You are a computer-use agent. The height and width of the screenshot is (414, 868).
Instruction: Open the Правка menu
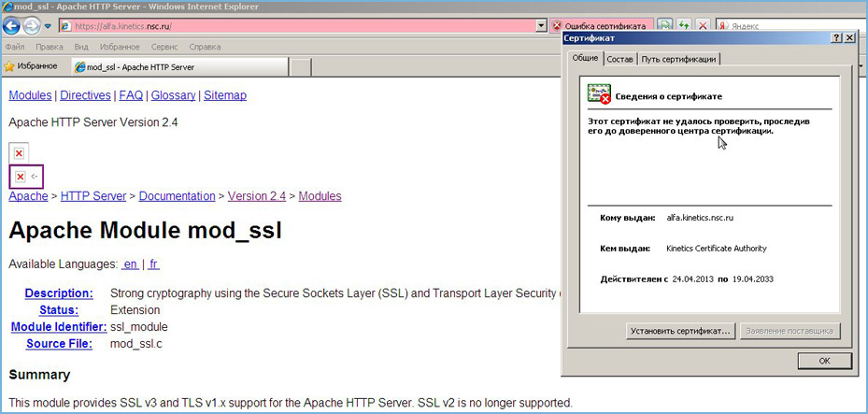[x=50, y=47]
